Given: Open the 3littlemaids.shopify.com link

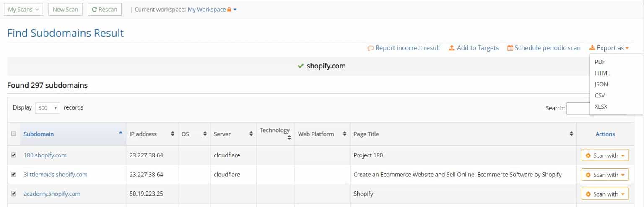Looking at the screenshot, I should pos(55,174).
